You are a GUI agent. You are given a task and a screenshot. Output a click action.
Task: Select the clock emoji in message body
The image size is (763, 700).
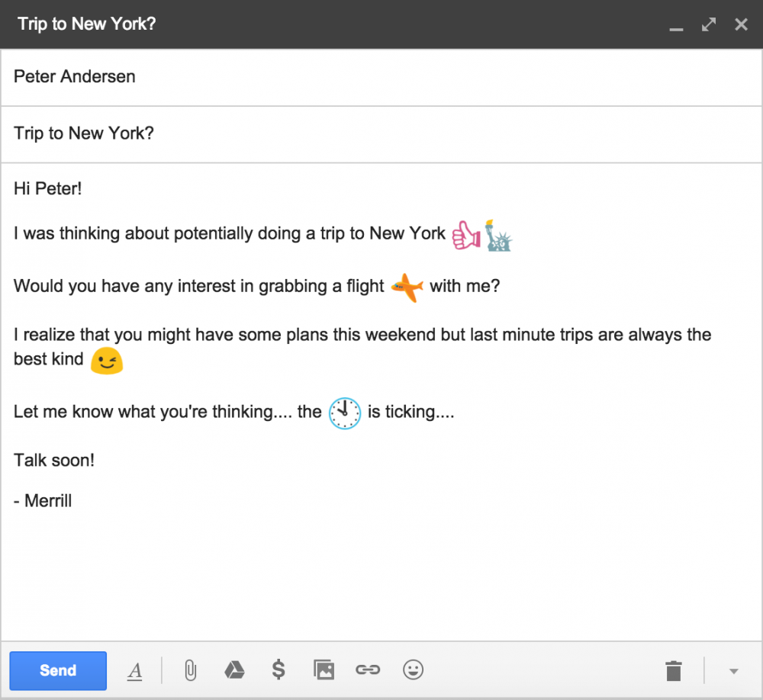point(345,413)
